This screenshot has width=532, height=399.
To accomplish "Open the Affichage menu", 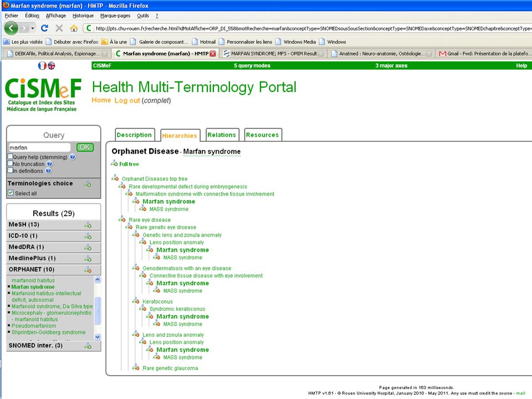I will click(56, 16).
